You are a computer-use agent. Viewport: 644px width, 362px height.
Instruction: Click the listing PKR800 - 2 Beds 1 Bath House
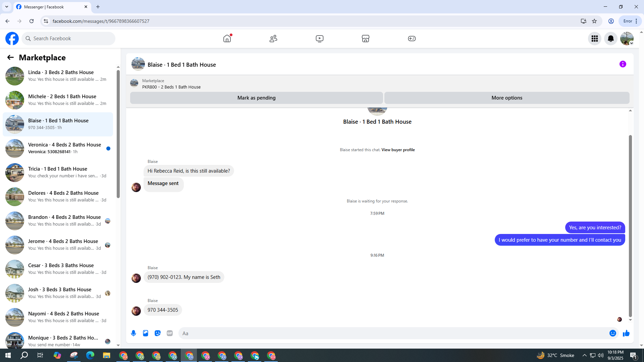171,87
